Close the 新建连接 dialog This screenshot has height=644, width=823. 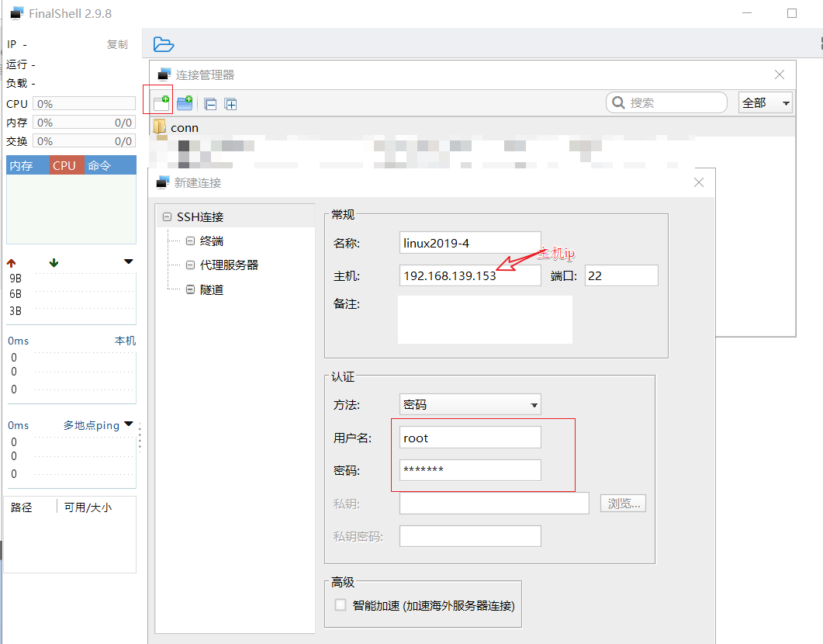click(699, 182)
